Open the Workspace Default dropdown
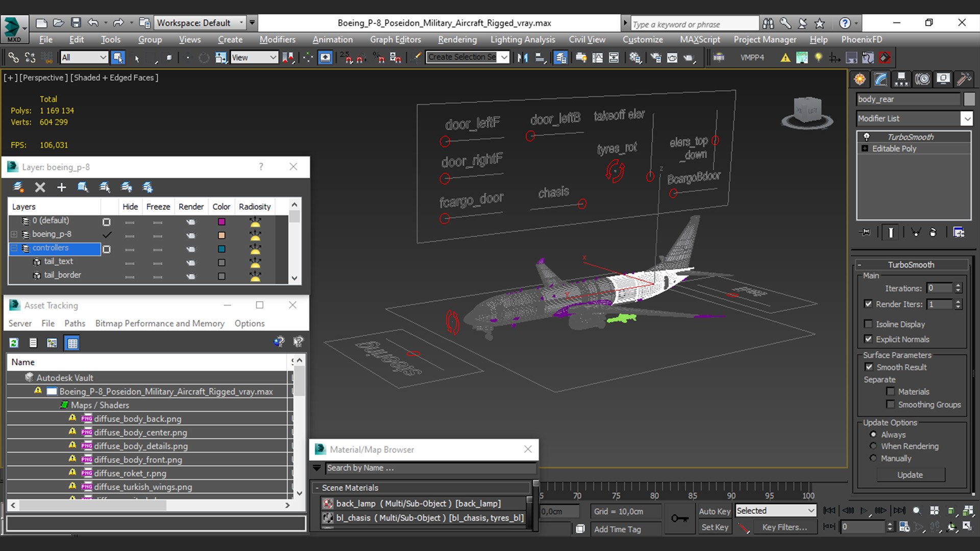980x551 pixels. (201, 23)
